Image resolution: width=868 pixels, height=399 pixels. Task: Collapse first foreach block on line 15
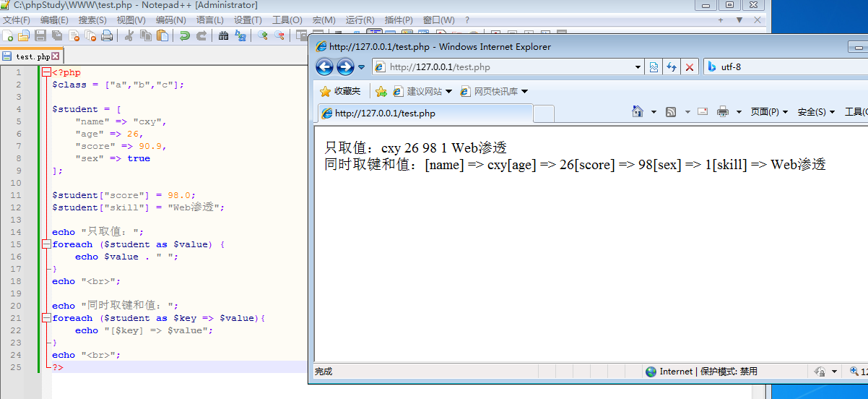[46, 244]
